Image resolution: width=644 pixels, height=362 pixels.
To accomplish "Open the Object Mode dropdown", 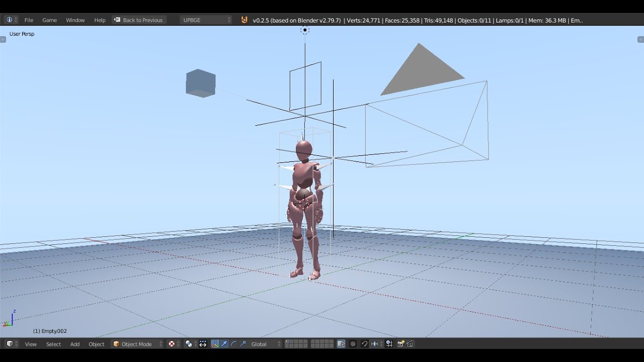I will pos(137,344).
